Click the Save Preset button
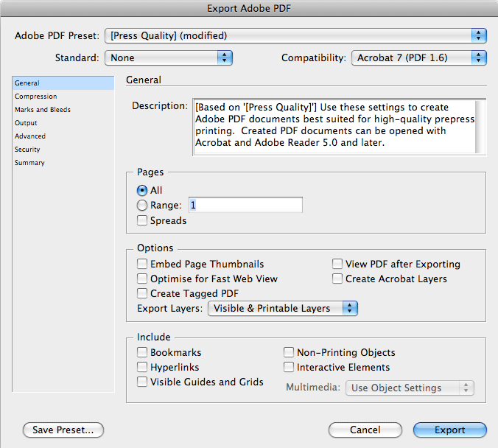The height and width of the screenshot is (448, 498). pos(63,430)
